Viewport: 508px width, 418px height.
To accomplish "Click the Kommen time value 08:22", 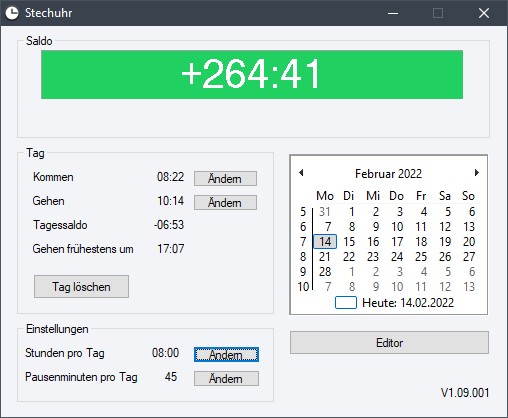I will click(170, 177).
